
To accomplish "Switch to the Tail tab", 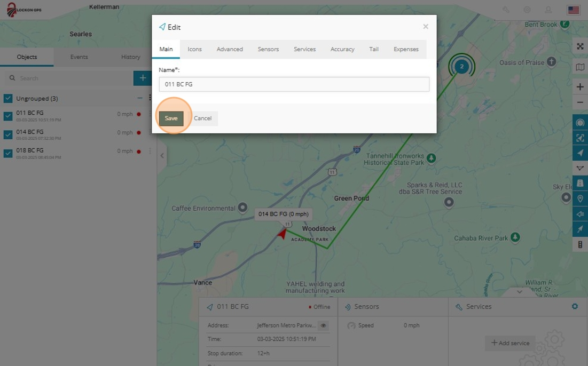I will coord(374,49).
